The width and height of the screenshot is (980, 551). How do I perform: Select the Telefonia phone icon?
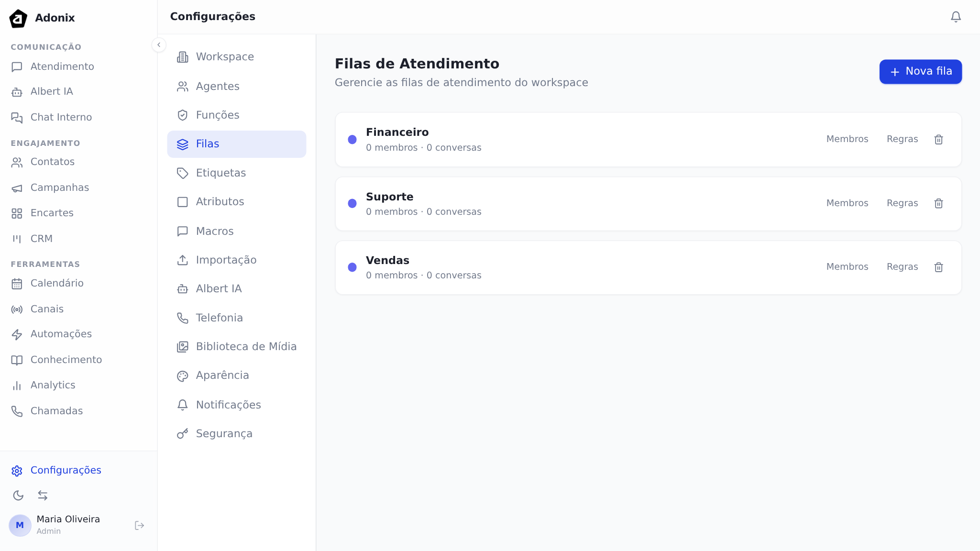click(183, 318)
